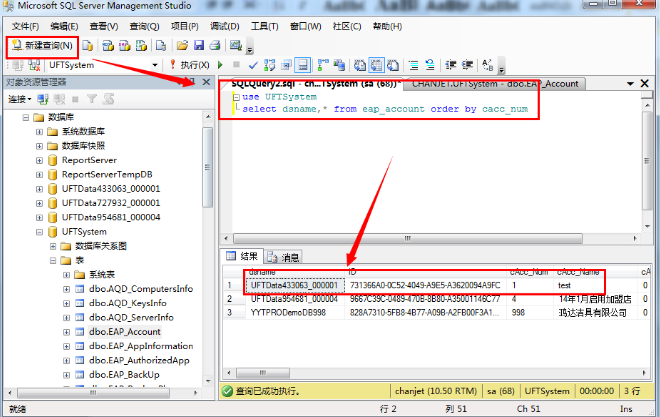
Task: Click the Database Engine Query icon
Action: 88,45
